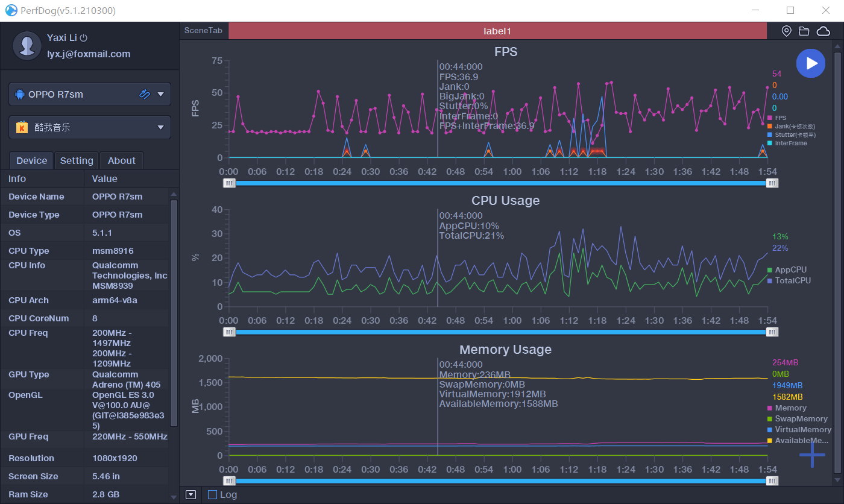Select the OS 5.1.1 row
844x504 pixels.
point(84,233)
